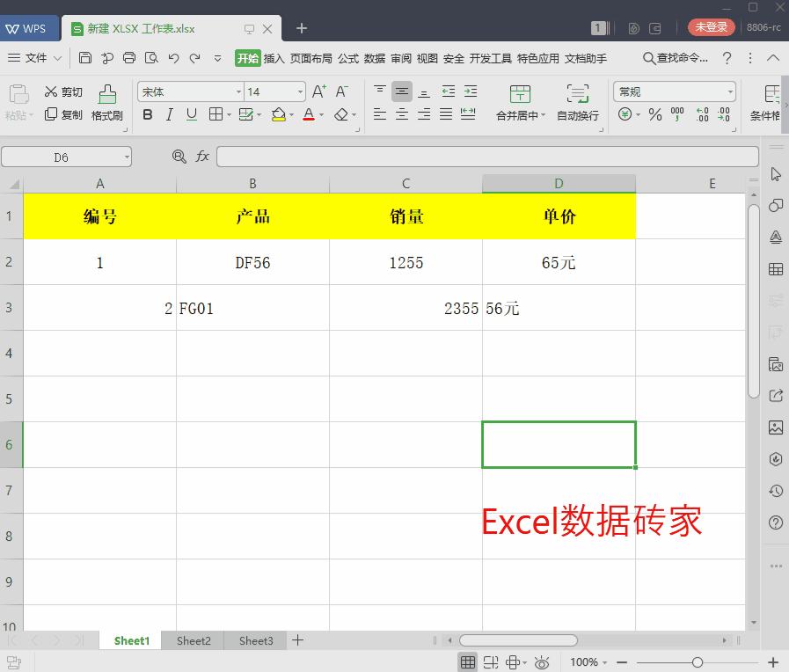Toggle eye protection mode icon
This screenshot has width=789, height=672.
pos(542,662)
